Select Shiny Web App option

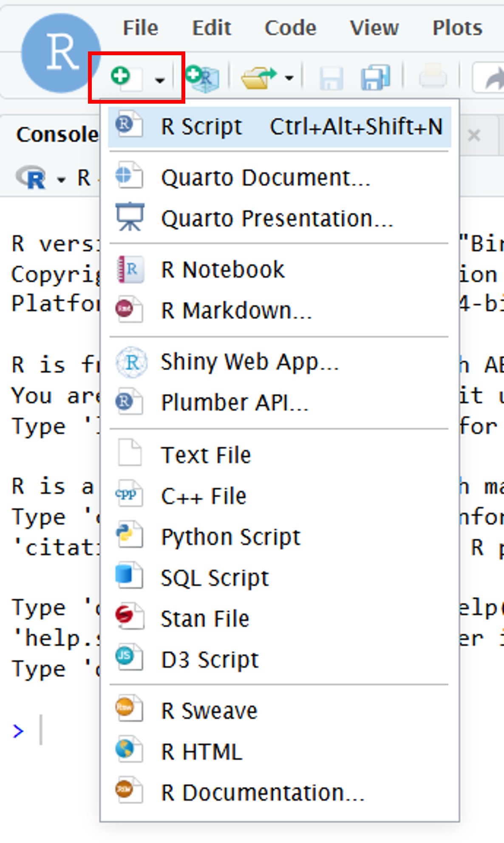[x=249, y=362]
